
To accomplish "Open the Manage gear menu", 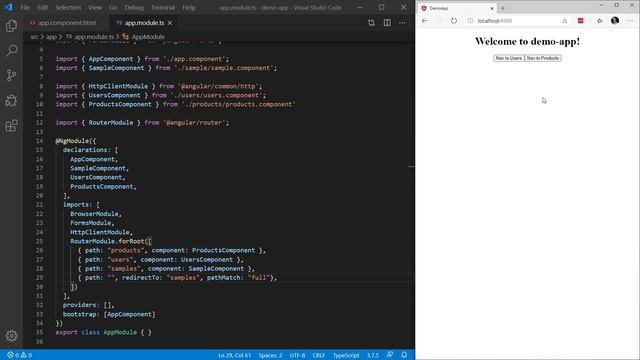I will point(11,336).
